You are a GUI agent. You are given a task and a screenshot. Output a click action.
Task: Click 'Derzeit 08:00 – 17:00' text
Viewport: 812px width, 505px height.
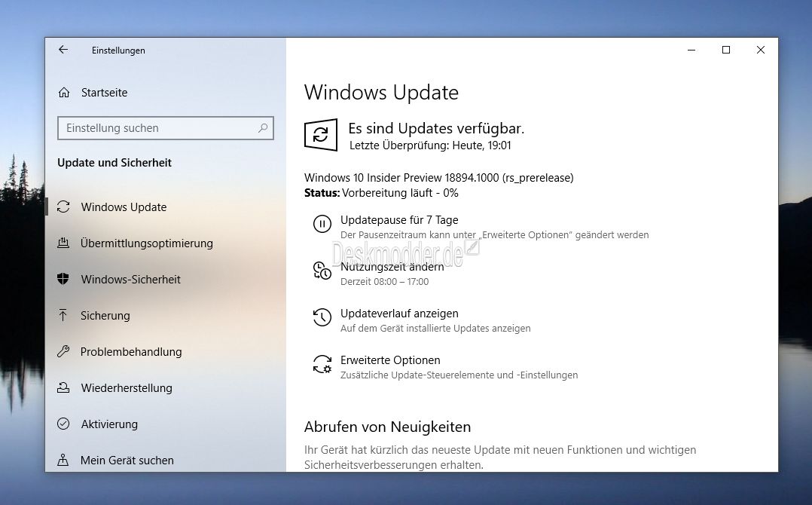[x=384, y=282]
